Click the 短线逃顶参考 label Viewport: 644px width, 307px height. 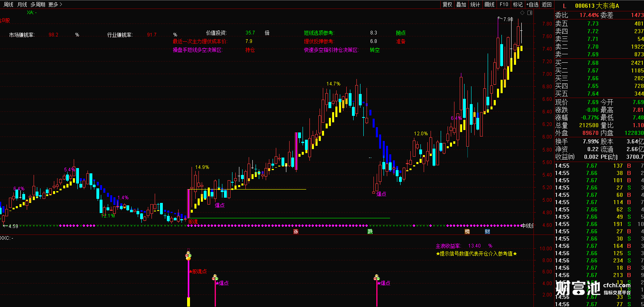point(319,33)
